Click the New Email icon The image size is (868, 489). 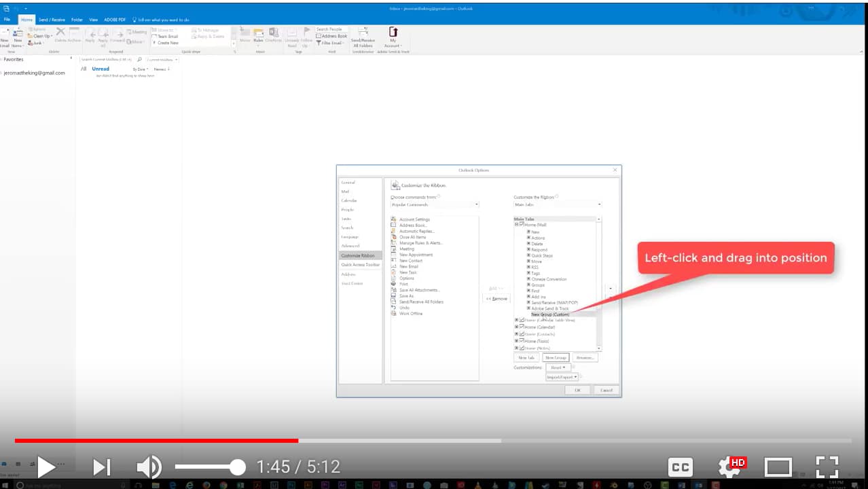coord(7,37)
